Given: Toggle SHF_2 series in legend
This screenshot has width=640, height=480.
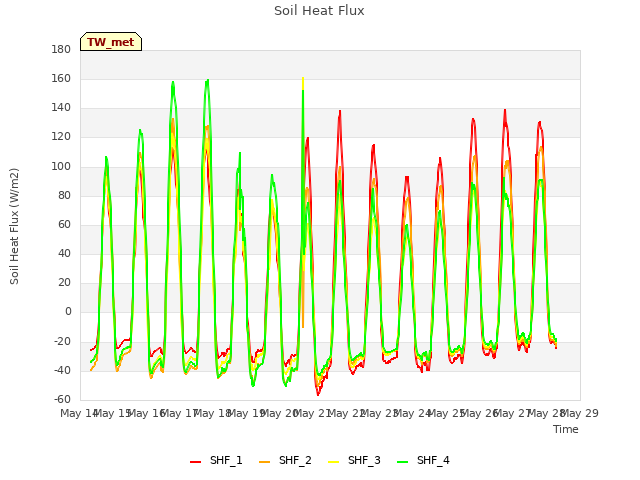Looking at the screenshot, I should pyautogui.click(x=285, y=460).
